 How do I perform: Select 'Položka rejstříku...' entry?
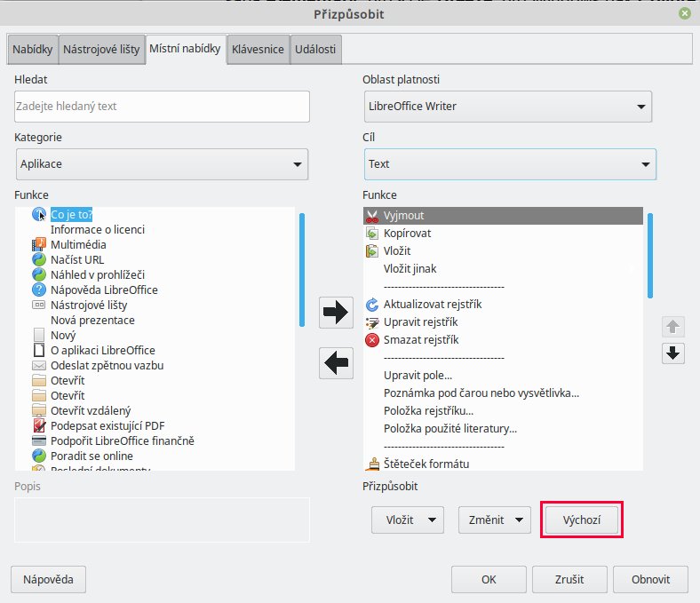pyautogui.click(x=428, y=411)
